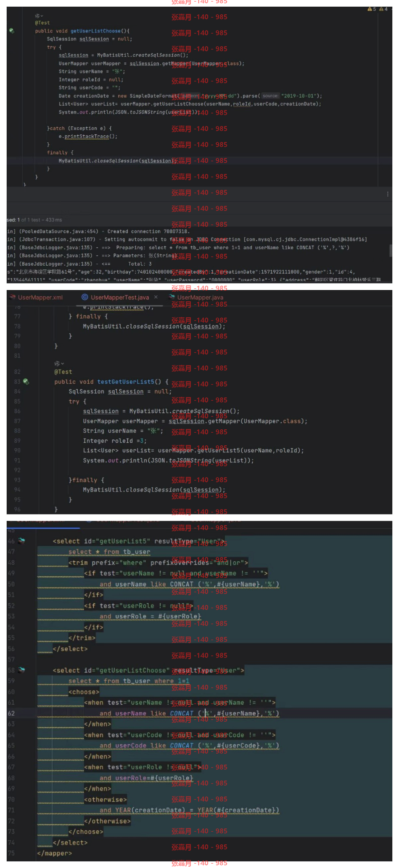Click printStackTrace call in catch block

click(86, 136)
